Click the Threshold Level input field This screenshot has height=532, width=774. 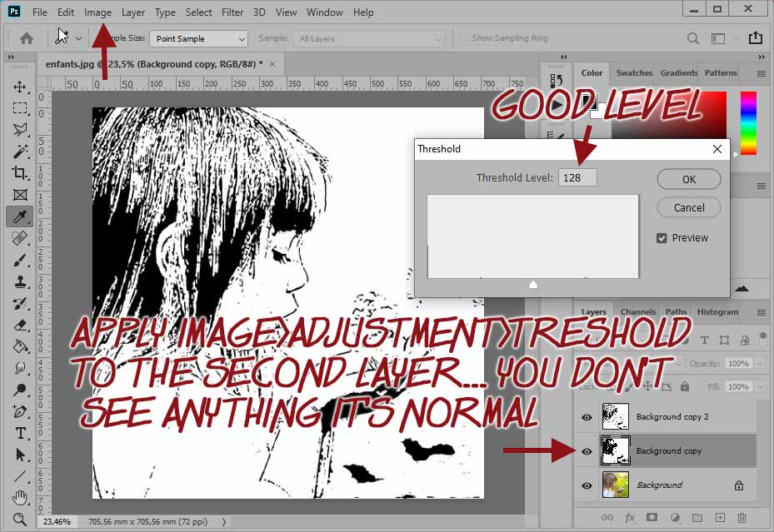tap(577, 177)
